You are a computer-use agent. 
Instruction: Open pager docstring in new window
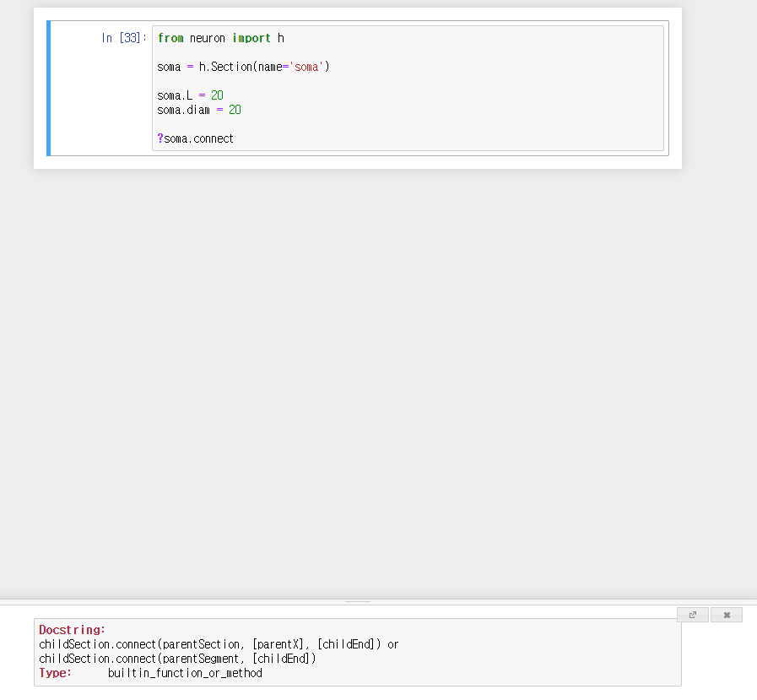693,615
